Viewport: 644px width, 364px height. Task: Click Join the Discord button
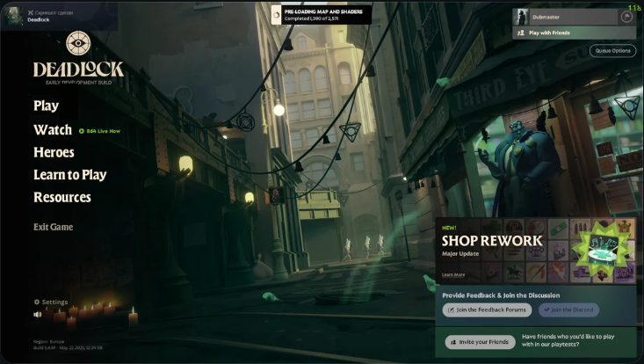point(568,309)
